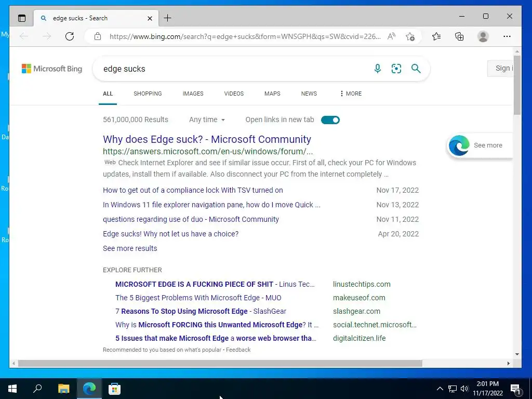
Task: Go forward with the forward arrow
Action: pyautogui.click(x=47, y=36)
